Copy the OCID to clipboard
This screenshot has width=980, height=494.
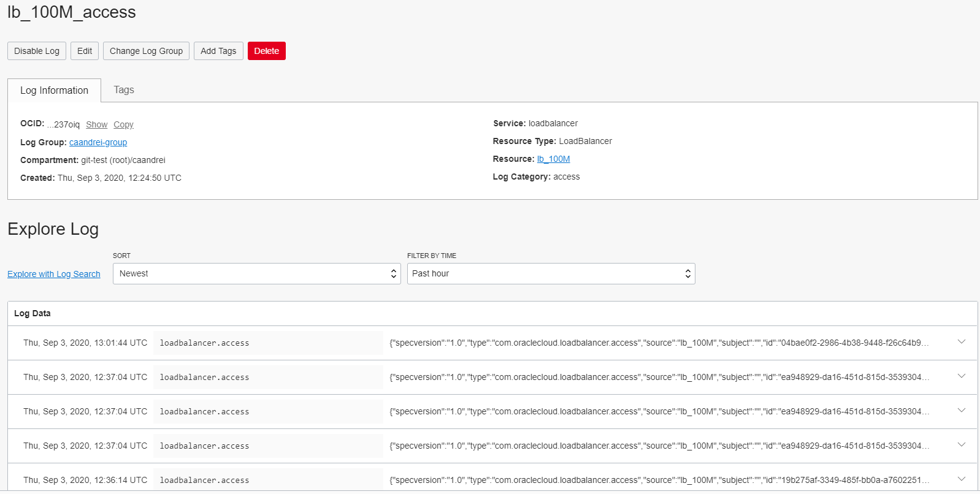123,125
